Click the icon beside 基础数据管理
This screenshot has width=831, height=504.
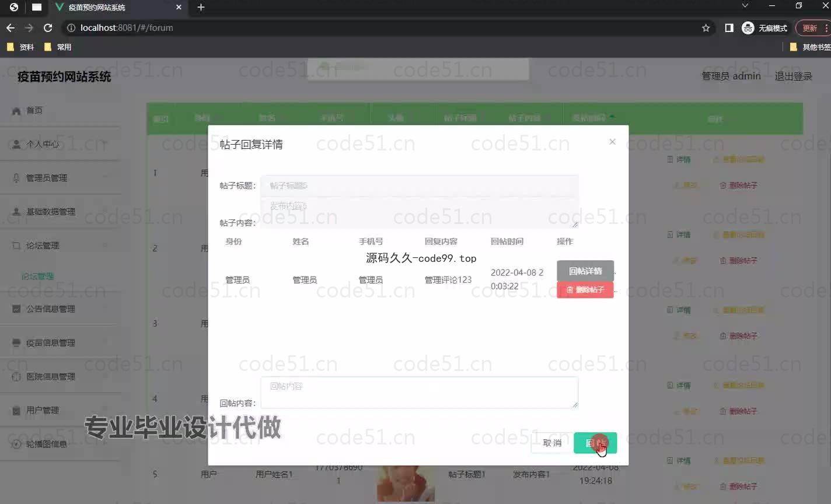(16, 212)
